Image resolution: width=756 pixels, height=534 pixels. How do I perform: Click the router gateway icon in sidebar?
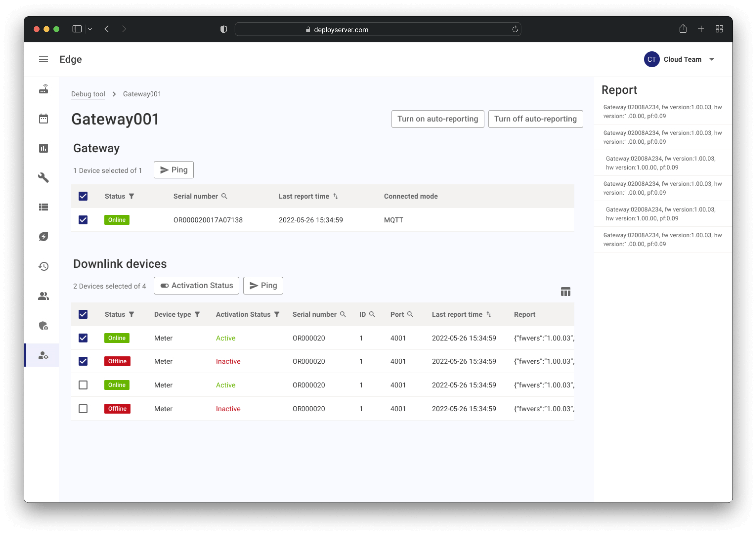44,89
